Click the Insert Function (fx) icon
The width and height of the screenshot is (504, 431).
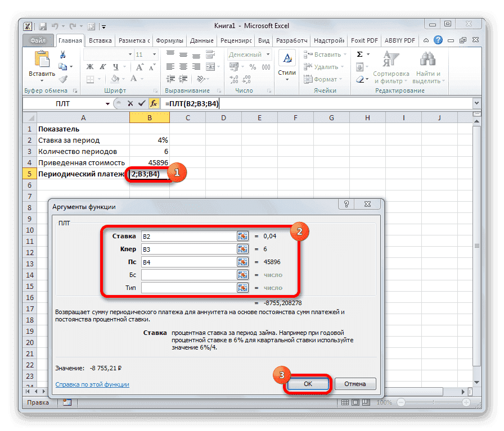[x=154, y=103]
